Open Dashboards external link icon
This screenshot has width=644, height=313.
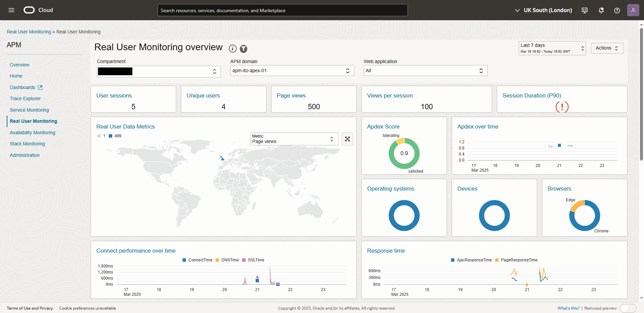(x=40, y=87)
